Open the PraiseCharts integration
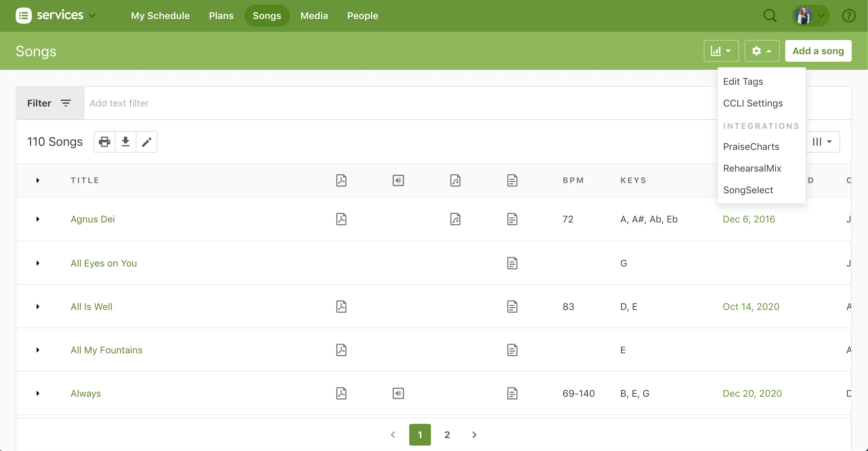The width and height of the screenshot is (868, 451). coord(751,146)
